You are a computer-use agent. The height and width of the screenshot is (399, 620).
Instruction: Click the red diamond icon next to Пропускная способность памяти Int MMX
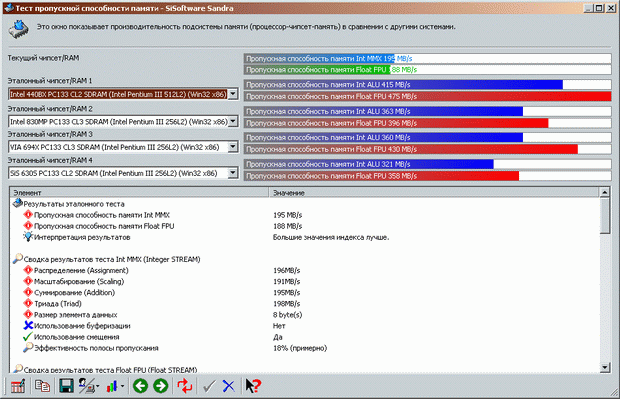pyautogui.click(x=28, y=215)
